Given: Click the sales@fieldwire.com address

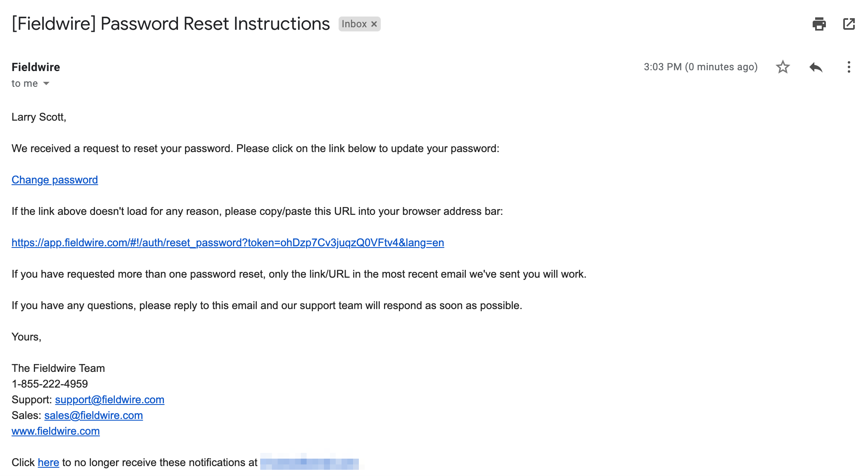Looking at the screenshot, I should click(x=93, y=415).
